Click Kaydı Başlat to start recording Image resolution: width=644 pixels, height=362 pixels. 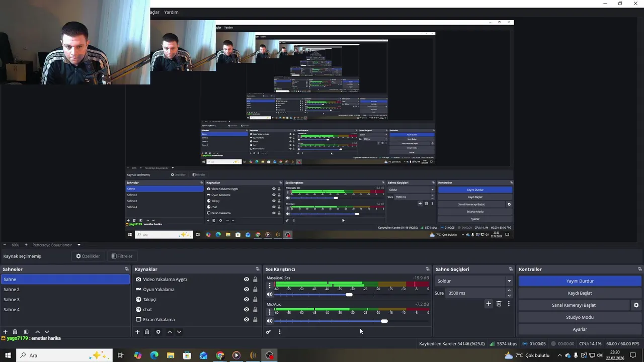point(580,293)
